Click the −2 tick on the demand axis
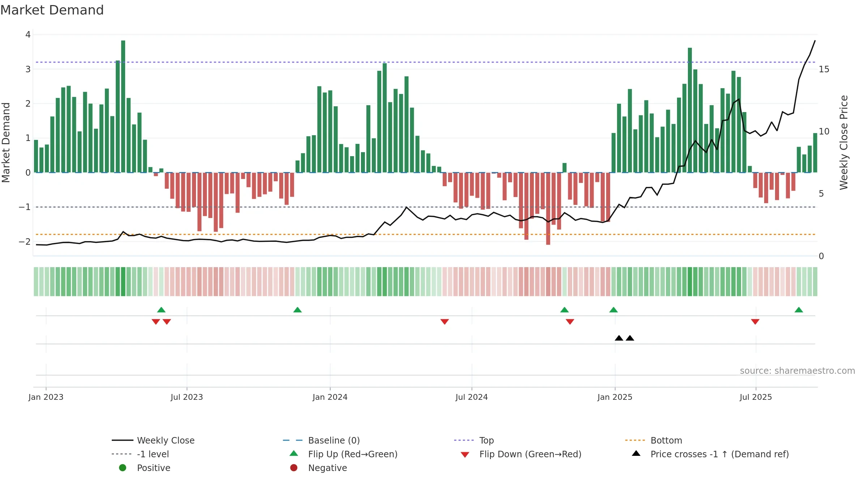The width and height of the screenshot is (868, 488). click(x=25, y=241)
